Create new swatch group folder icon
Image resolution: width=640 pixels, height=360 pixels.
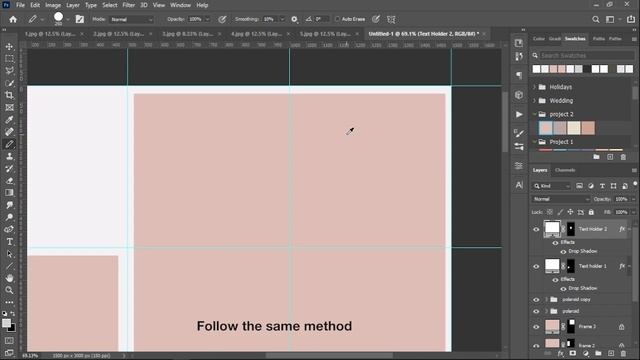[x=596, y=157]
